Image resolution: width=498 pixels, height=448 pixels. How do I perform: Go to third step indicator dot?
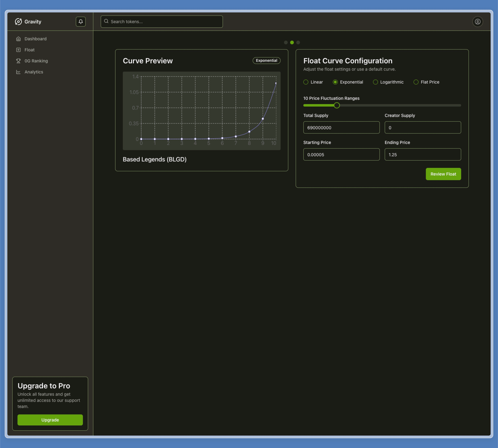tap(298, 43)
